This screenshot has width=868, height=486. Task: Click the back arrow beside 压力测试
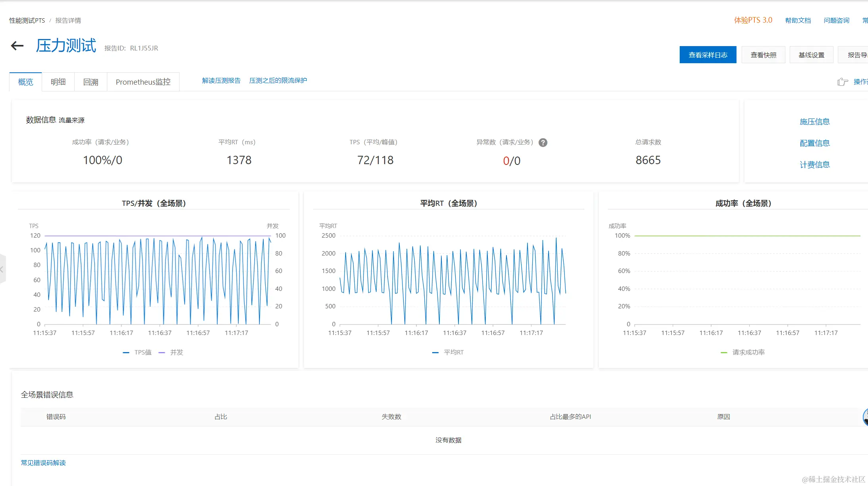tap(17, 46)
